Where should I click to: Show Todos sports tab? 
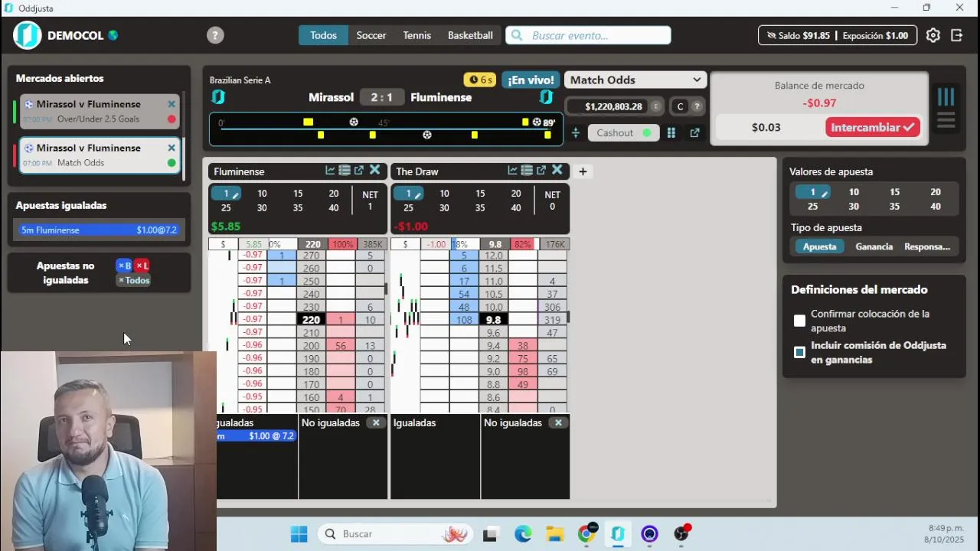(323, 35)
